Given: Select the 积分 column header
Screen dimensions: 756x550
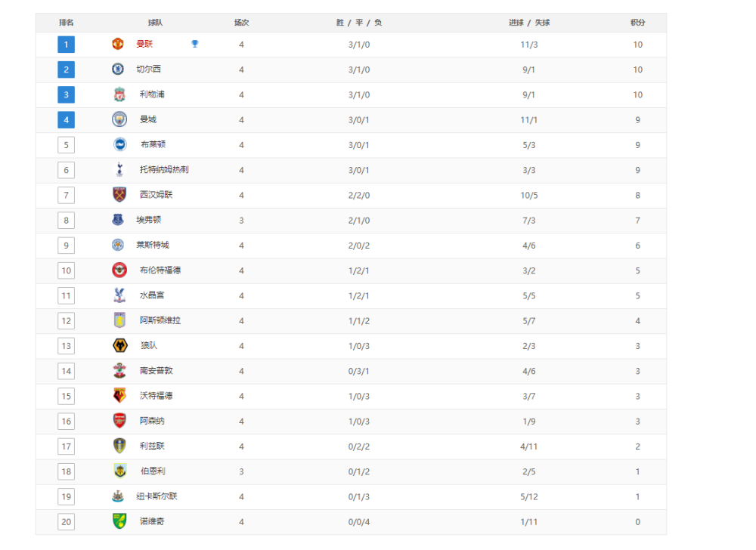Looking at the screenshot, I should point(637,23).
